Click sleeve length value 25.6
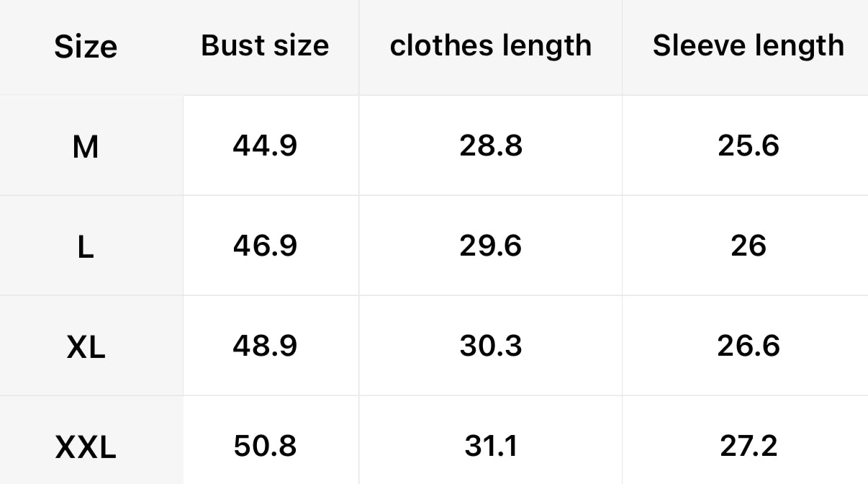This screenshot has height=484, width=868. click(748, 146)
